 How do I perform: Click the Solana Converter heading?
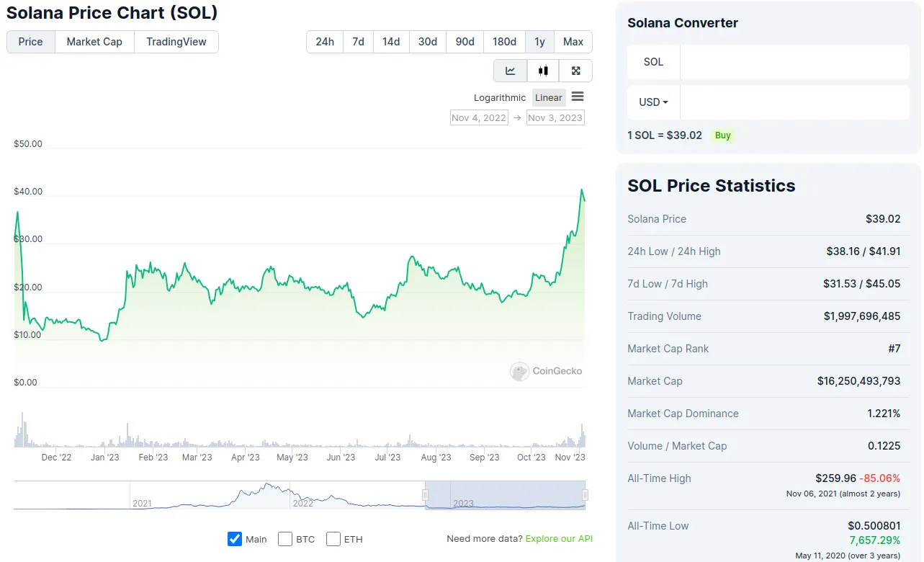point(683,23)
